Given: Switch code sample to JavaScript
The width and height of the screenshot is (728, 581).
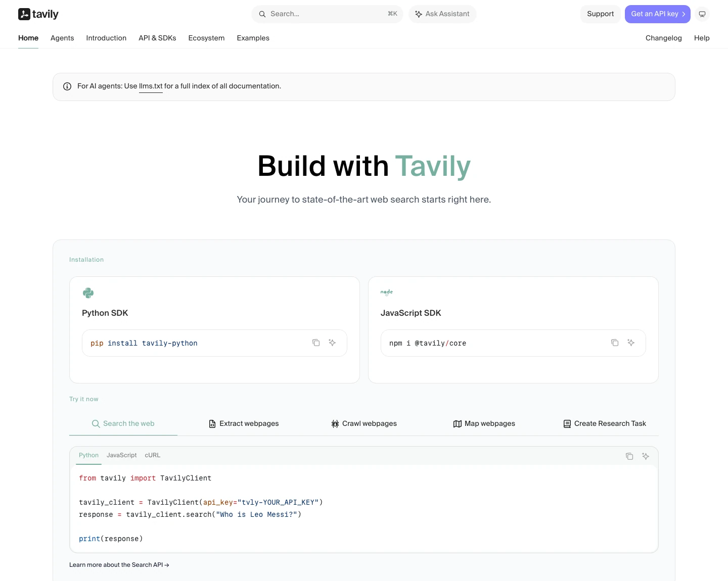Looking at the screenshot, I should click(122, 455).
